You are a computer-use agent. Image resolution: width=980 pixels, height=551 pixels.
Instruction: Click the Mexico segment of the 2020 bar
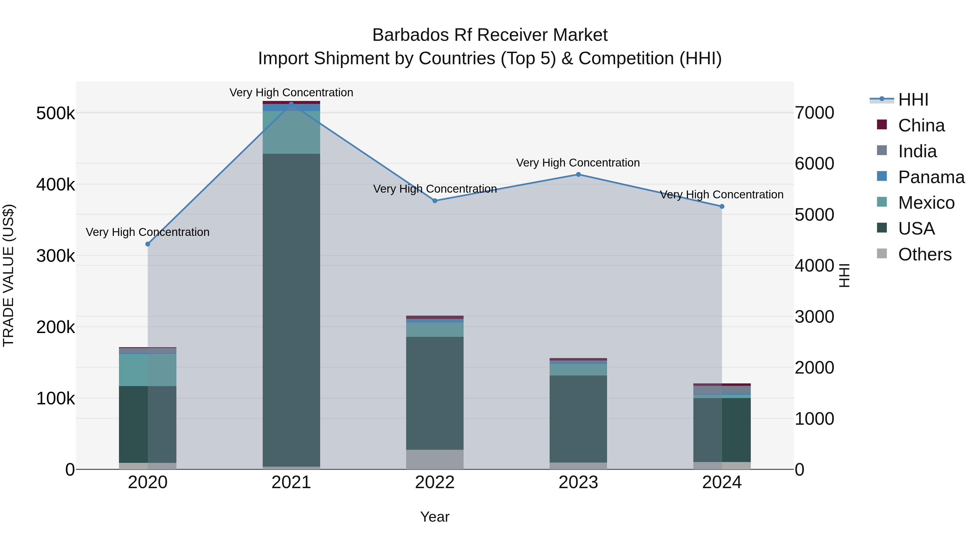[148, 370]
